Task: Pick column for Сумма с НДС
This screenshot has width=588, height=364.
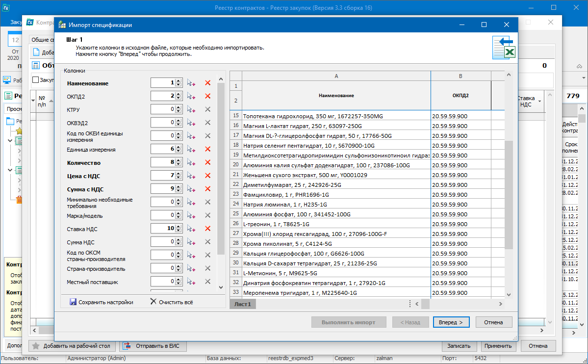Action: pyautogui.click(x=191, y=189)
